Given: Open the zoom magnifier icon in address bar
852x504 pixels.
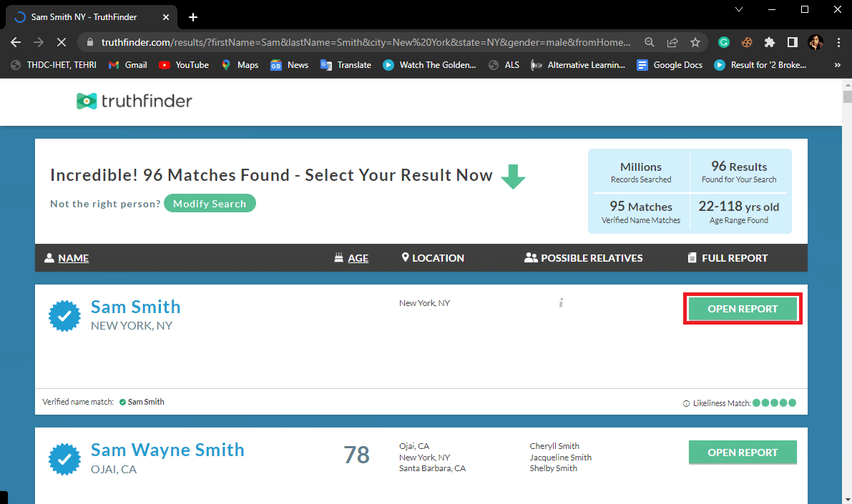Looking at the screenshot, I should coord(649,42).
